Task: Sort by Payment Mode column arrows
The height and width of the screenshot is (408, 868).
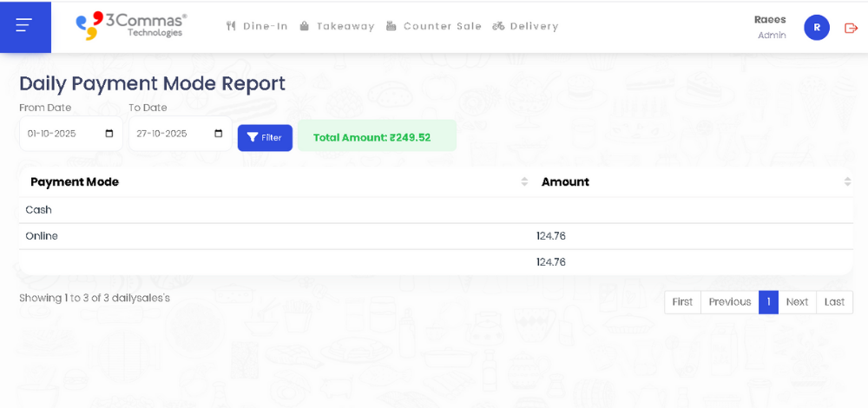Action: point(524,181)
